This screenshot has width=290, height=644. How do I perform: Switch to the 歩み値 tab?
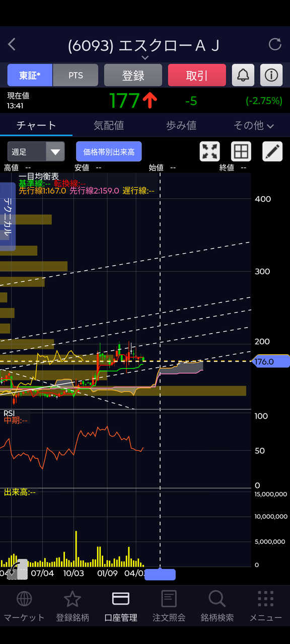point(181,125)
